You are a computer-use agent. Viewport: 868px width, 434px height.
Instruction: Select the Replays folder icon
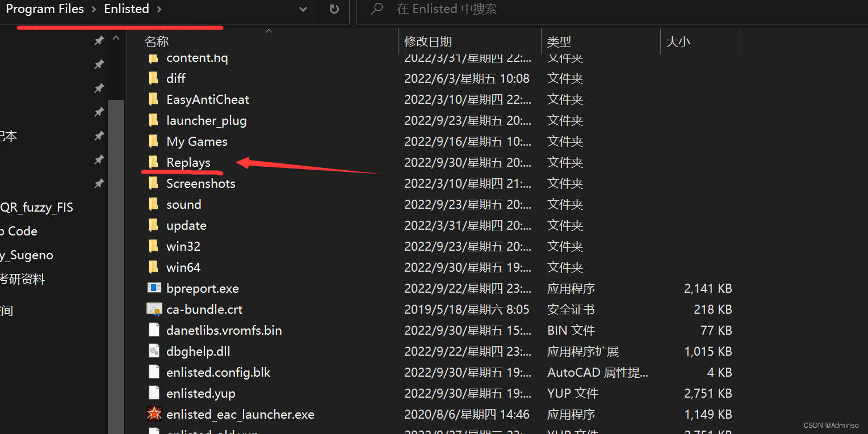pos(153,162)
